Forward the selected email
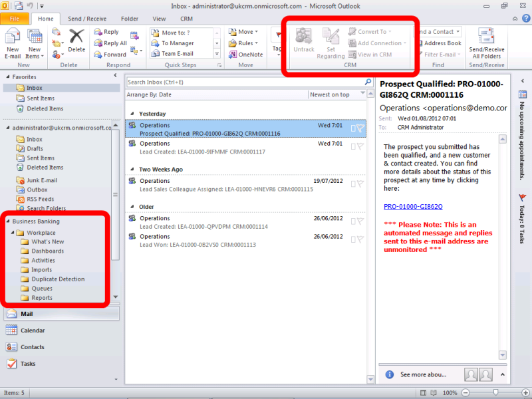The image size is (532, 399). [x=110, y=55]
